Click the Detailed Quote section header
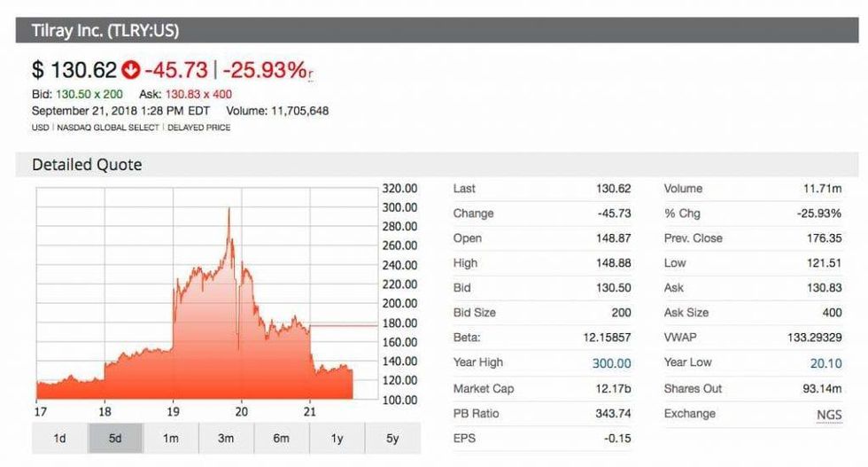Screen dimensions: 868x467 pyautogui.click(x=87, y=165)
